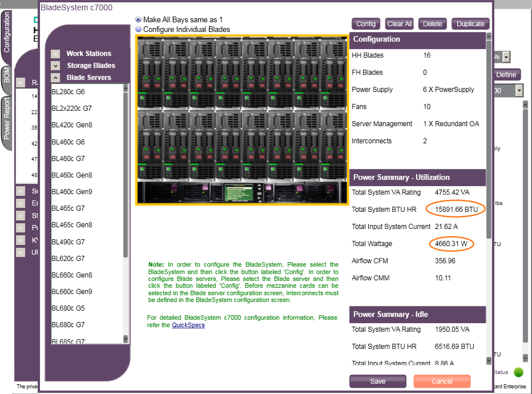
Task: Click the 6 X PowerSupply value
Action: point(448,90)
